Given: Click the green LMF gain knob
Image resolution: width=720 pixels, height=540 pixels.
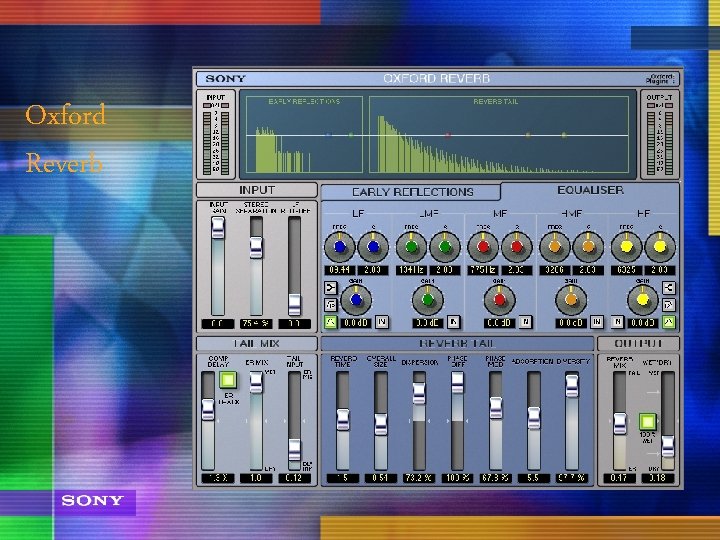Looking at the screenshot, I should 428,300.
